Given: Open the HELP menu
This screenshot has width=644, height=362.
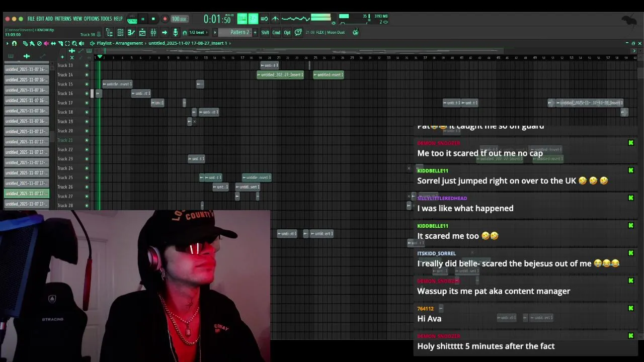Looking at the screenshot, I should coord(118,19).
